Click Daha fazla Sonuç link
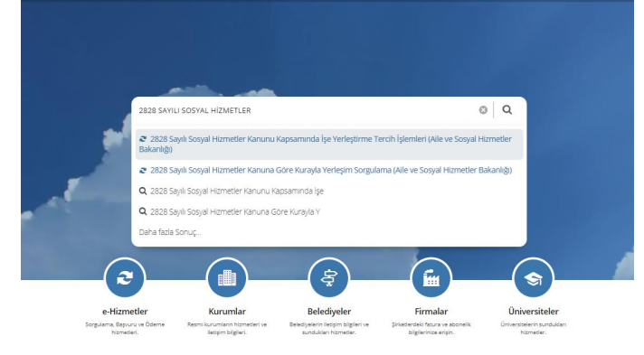The height and width of the screenshot is (355, 644). (x=170, y=232)
